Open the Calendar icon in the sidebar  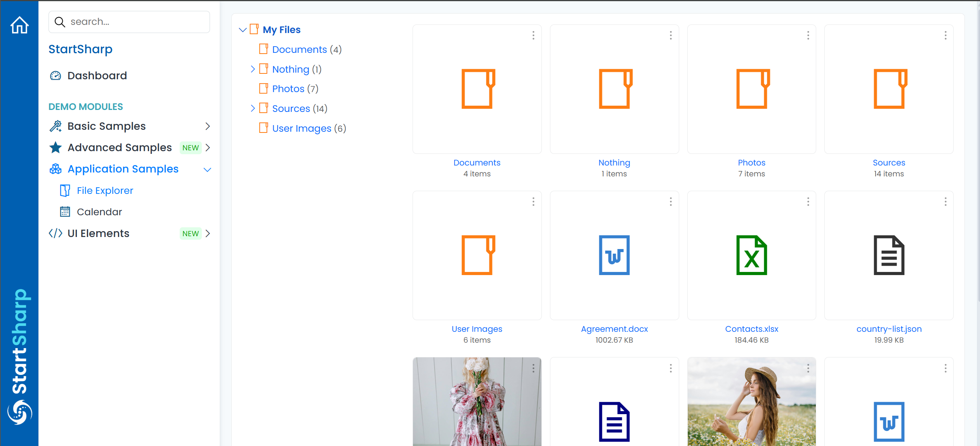pyautogui.click(x=64, y=212)
